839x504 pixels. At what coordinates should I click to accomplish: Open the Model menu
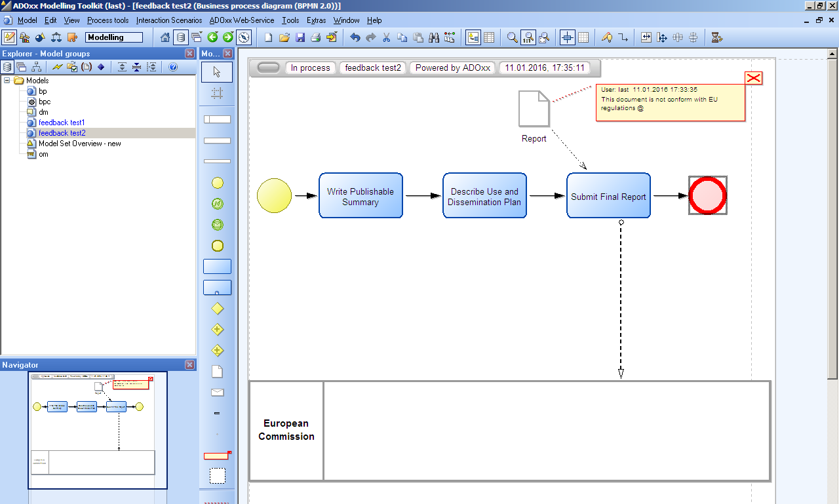point(27,20)
